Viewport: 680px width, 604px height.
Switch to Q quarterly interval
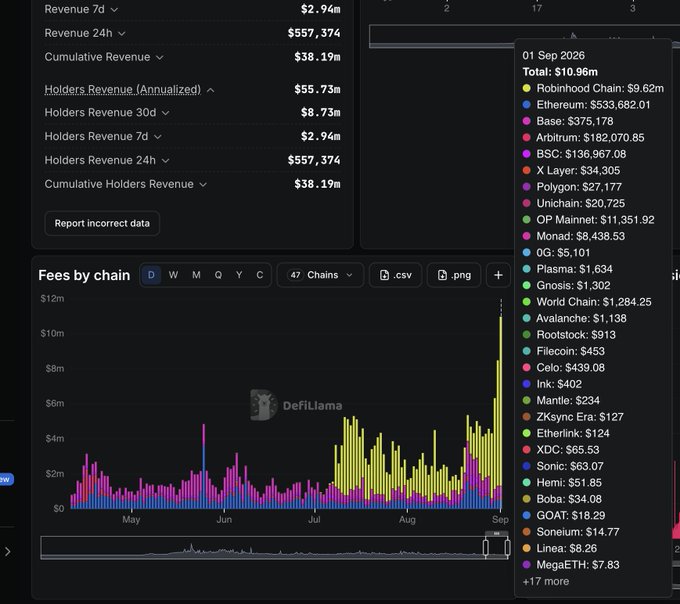(218, 275)
